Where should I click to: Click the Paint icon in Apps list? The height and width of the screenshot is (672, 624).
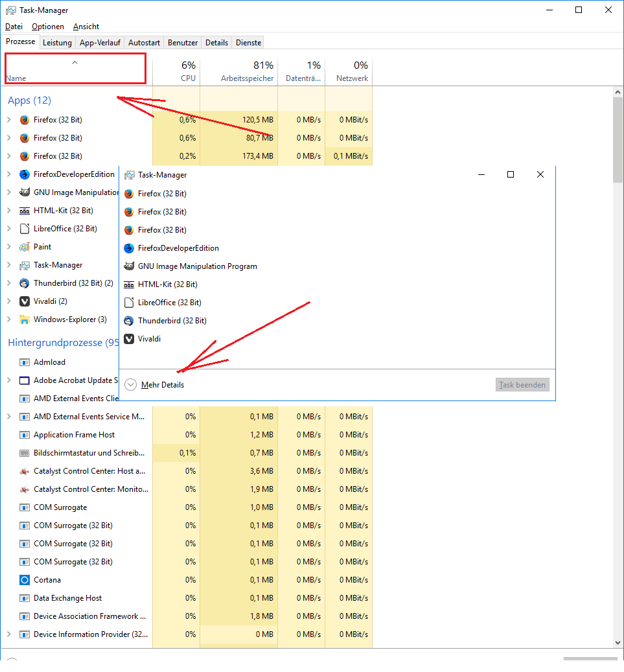click(x=25, y=247)
